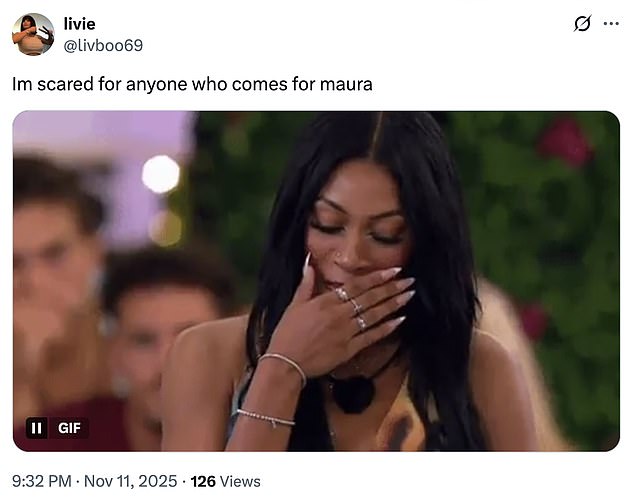Click the tweet text about maura
634x498 pixels.
[x=192, y=84]
